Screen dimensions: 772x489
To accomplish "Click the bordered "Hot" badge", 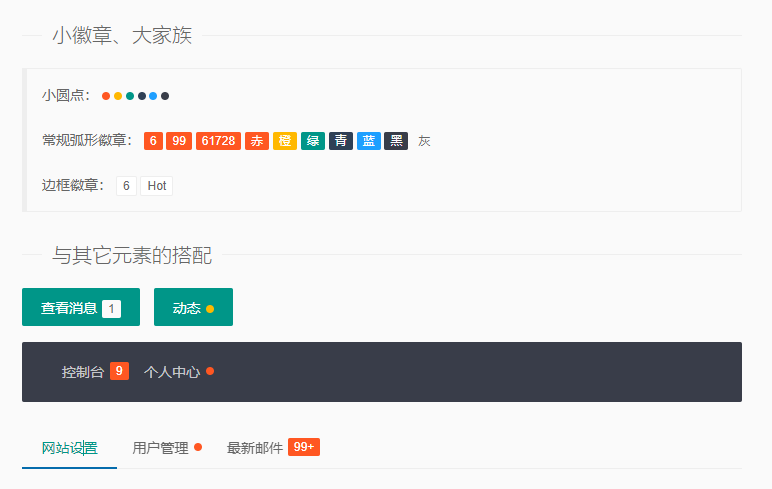I will coord(157,186).
